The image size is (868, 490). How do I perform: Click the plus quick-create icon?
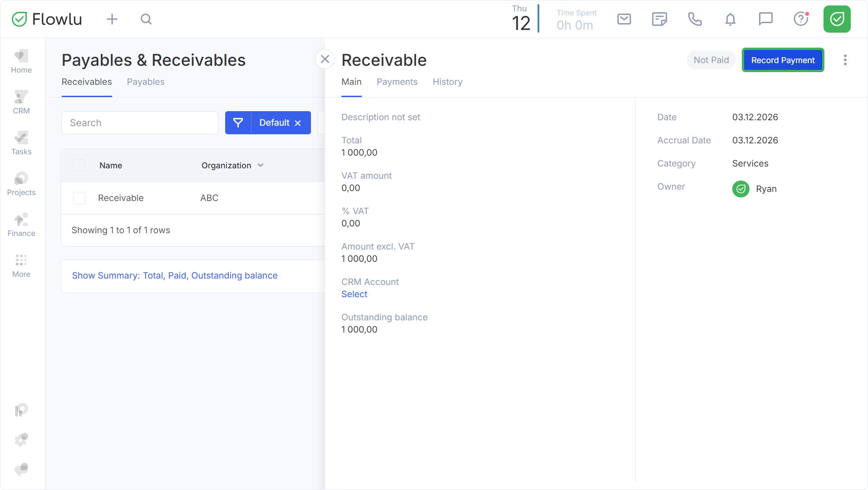pos(112,19)
